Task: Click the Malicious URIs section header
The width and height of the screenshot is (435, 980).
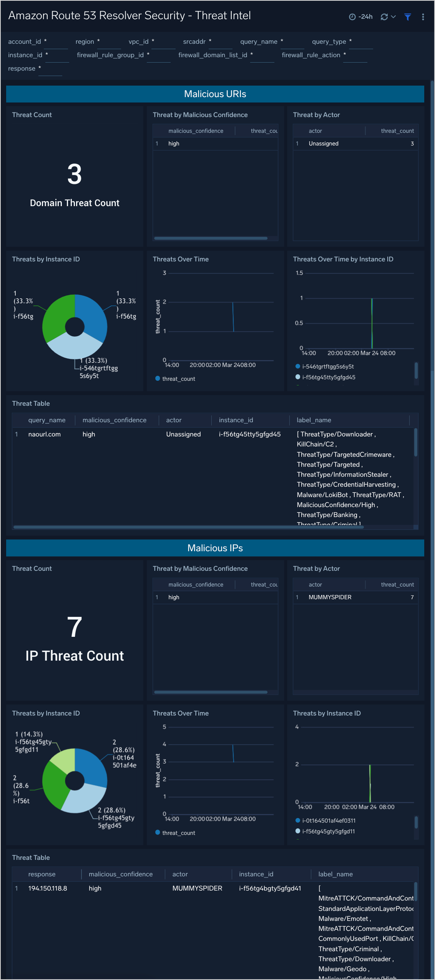Action: pos(215,94)
